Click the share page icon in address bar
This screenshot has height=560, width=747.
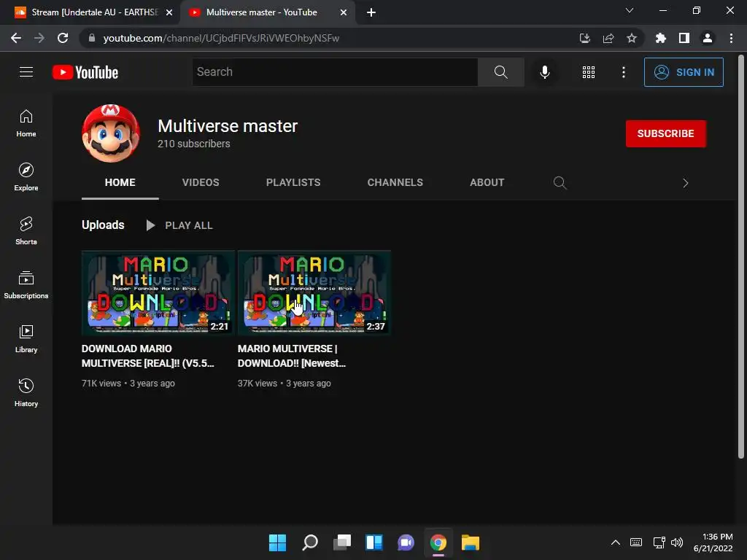(x=608, y=38)
